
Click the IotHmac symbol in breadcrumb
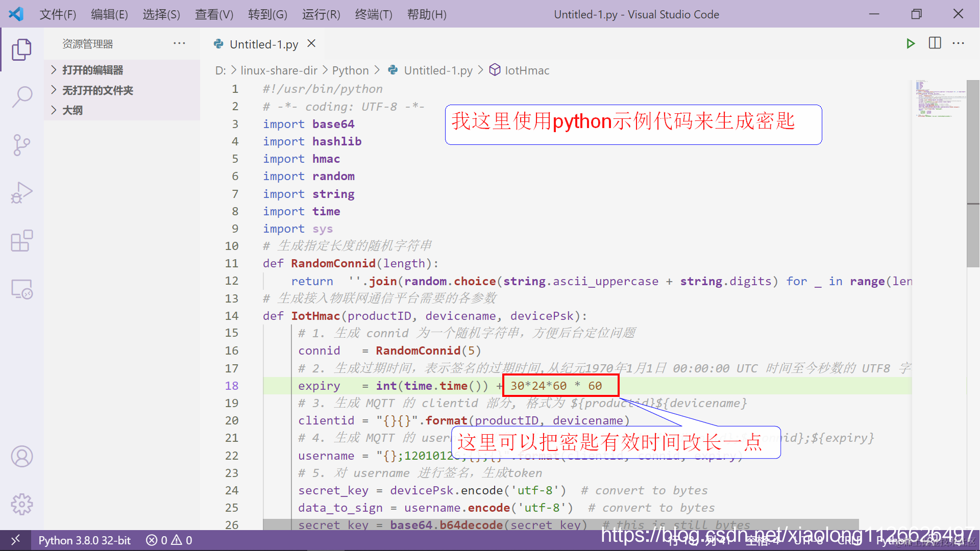520,70
